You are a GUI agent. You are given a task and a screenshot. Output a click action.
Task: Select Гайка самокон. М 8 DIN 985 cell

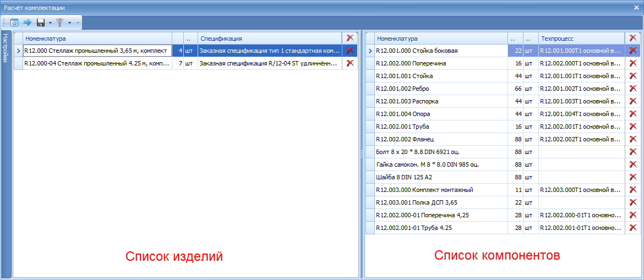point(441,164)
